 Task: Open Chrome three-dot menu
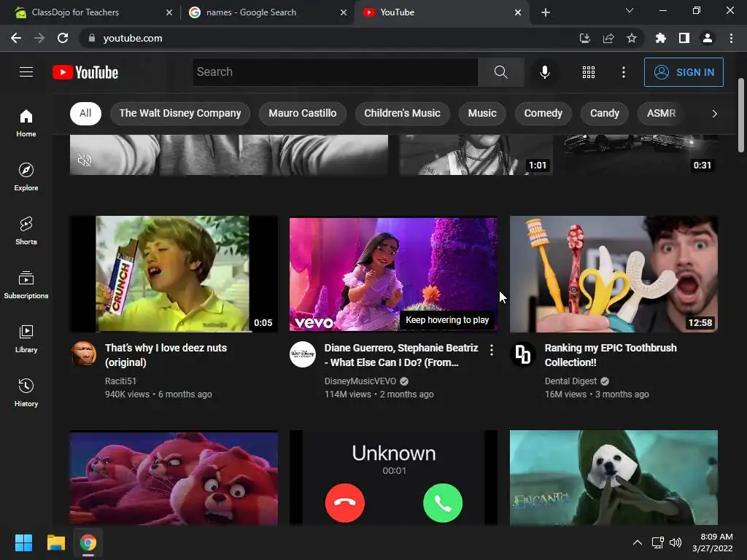[731, 38]
